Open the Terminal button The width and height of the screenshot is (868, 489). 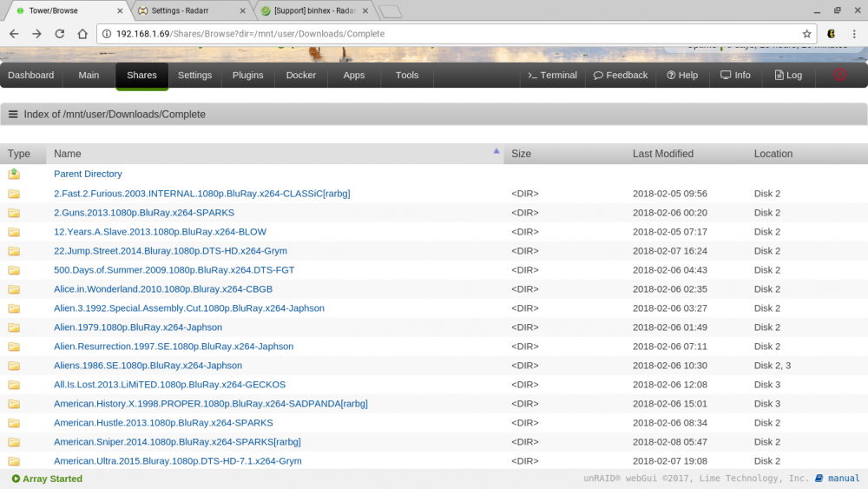click(552, 76)
